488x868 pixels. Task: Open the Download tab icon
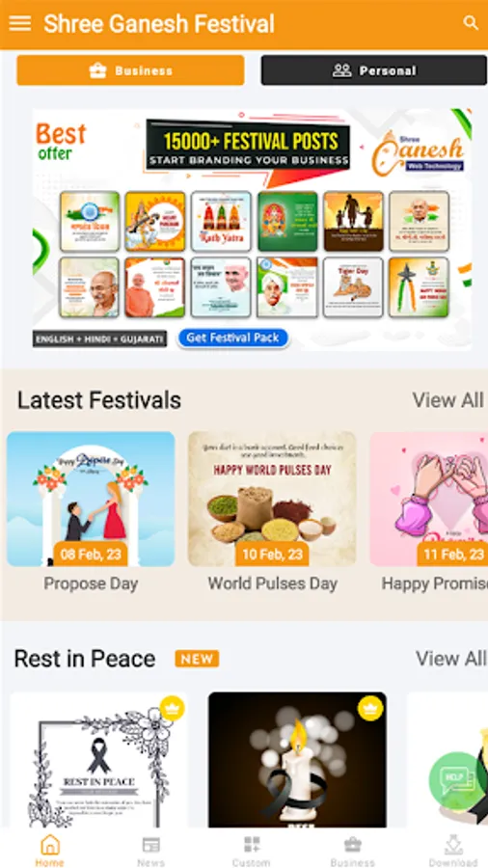coord(453,845)
